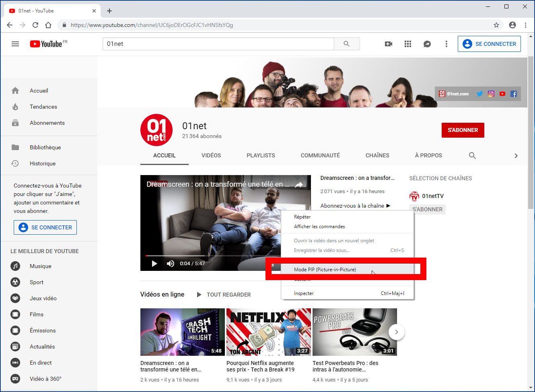Open the En direct category
This screenshot has height=392, width=535.
[49, 363]
